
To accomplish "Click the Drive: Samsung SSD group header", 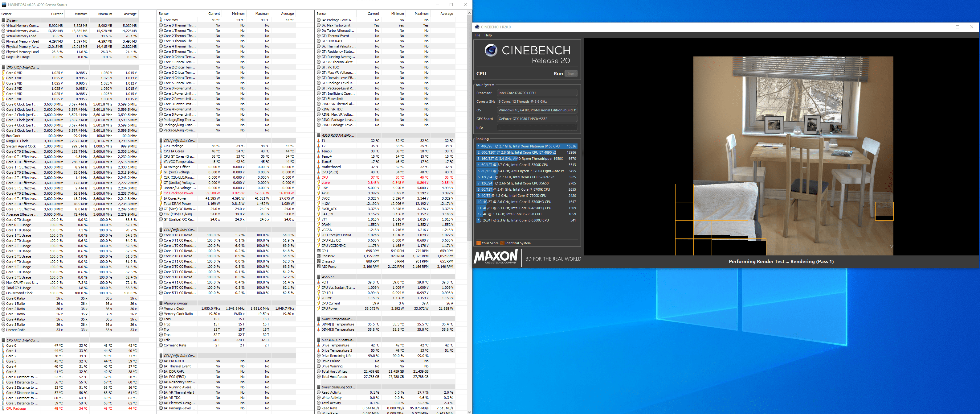I will point(386,387).
